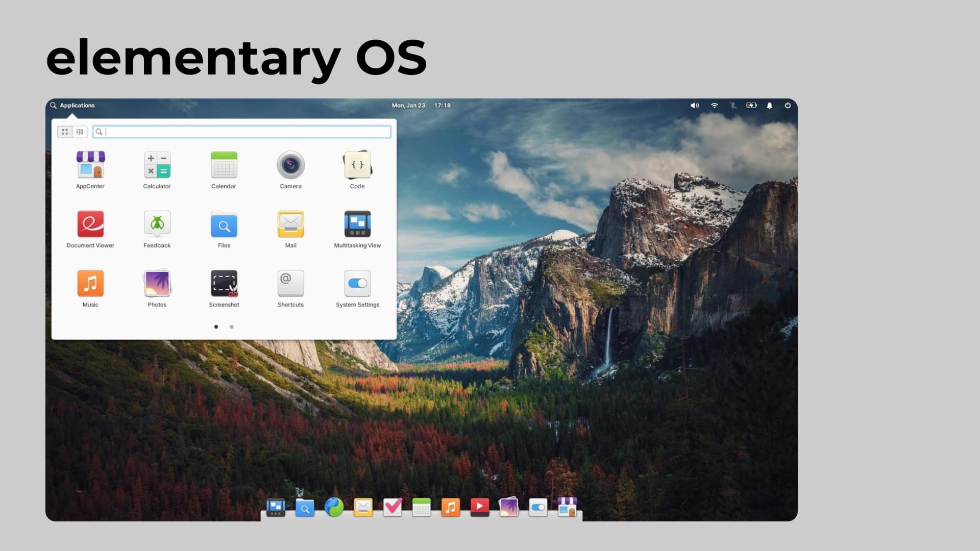The image size is (980, 551).
Task: Open the Bluetooth indicator
Action: [x=733, y=105]
